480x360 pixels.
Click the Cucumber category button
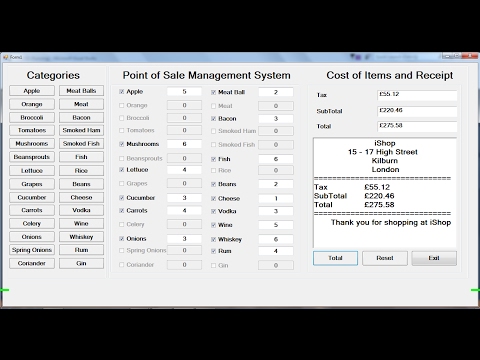[32, 197]
